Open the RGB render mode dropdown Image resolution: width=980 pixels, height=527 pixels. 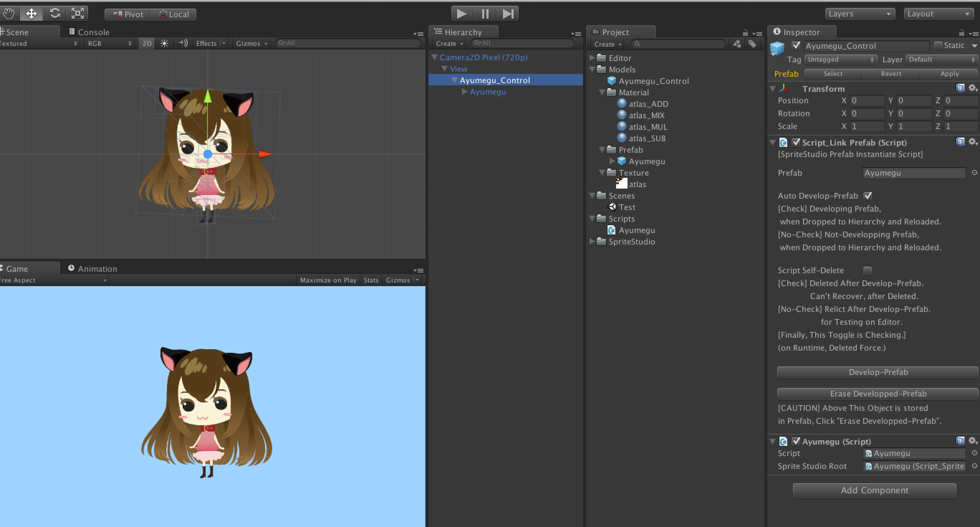pos(109,43)
